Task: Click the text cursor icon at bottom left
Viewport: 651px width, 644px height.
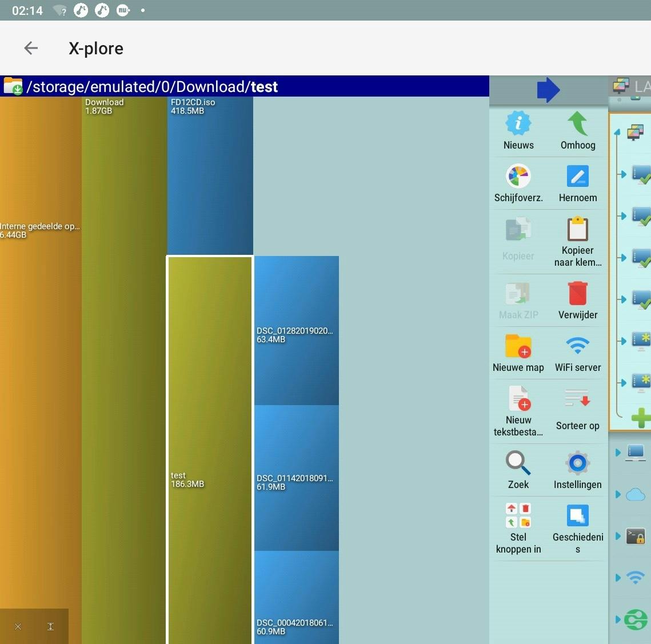Action: pyautogui.click(x=50, y=626)
